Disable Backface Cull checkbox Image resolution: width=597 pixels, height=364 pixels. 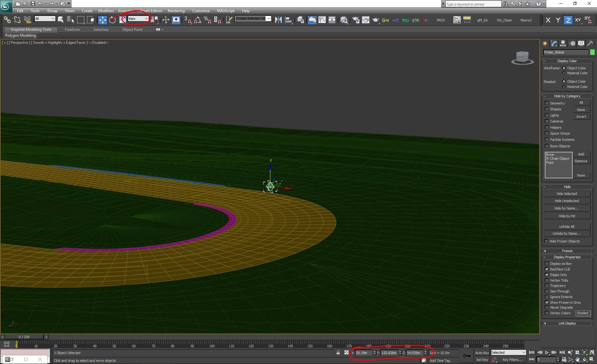click(x=547, y=269)
